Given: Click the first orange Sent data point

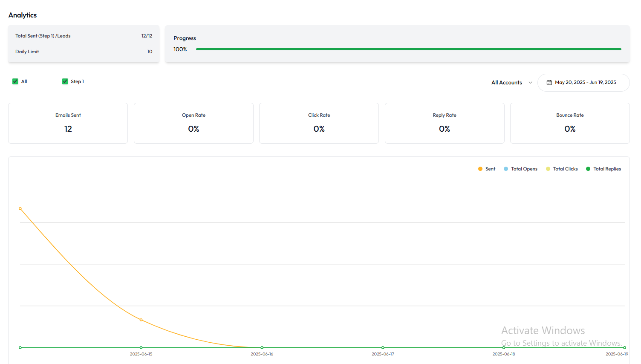Looking at the screenshot, I should pyautogui.click(x=20, y=208).
